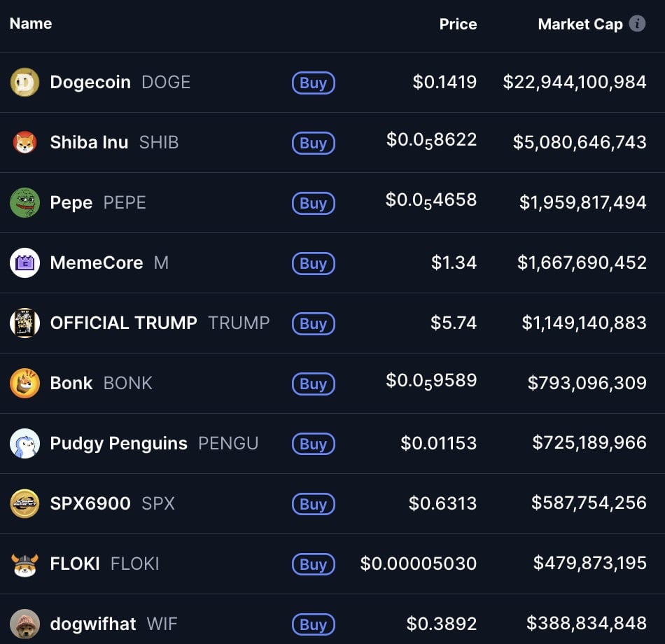The width and height of the screenshot is (665, 644).
Task: Click the Bonk dog icon
Action: pyautogui.click(x=24, y=384)
